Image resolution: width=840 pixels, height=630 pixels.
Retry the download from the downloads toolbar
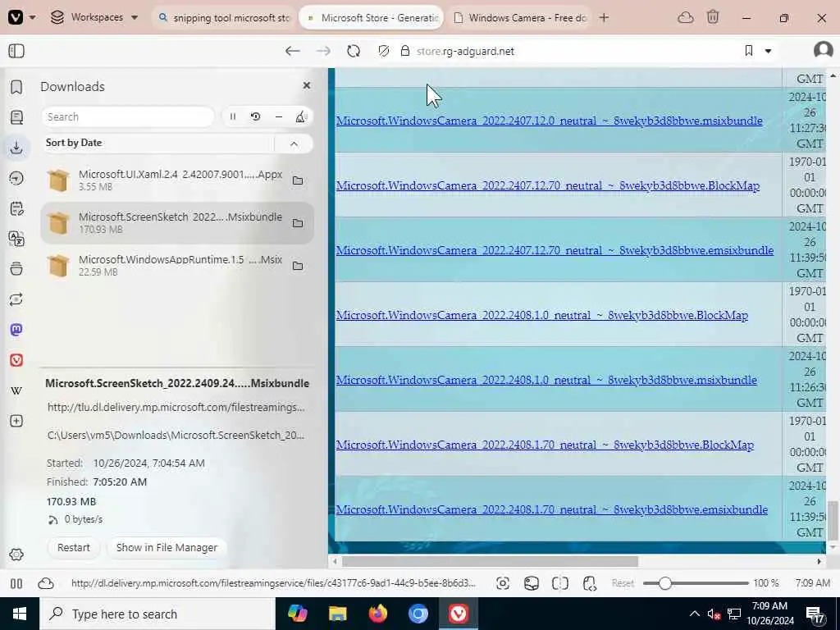[x=256, y=116]
